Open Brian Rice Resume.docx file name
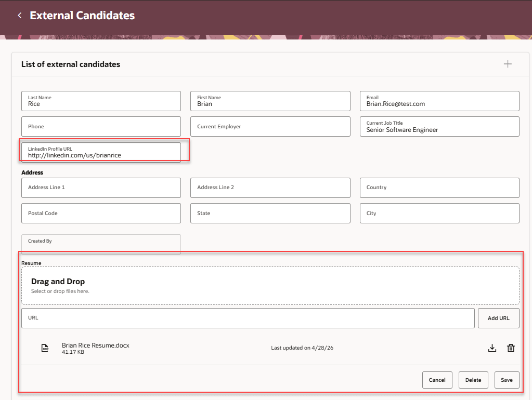 (x=95, y=345)
